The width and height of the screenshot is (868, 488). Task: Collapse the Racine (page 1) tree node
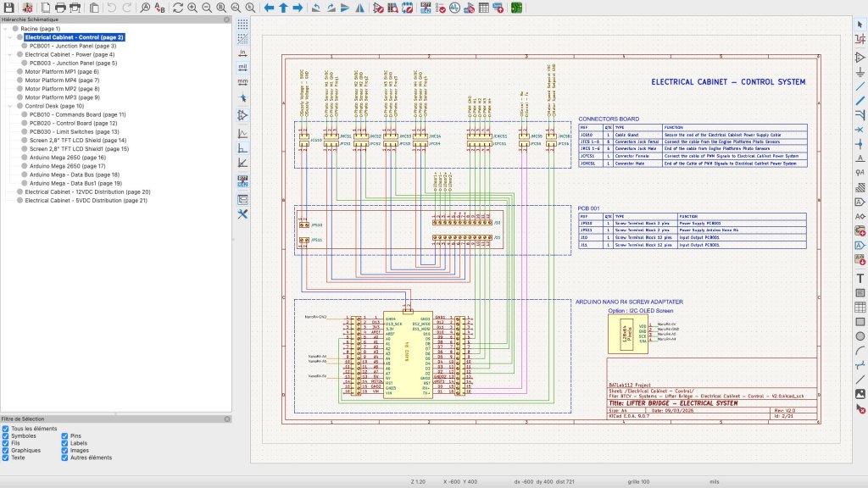pyautogui.click(x=5, y=29)
